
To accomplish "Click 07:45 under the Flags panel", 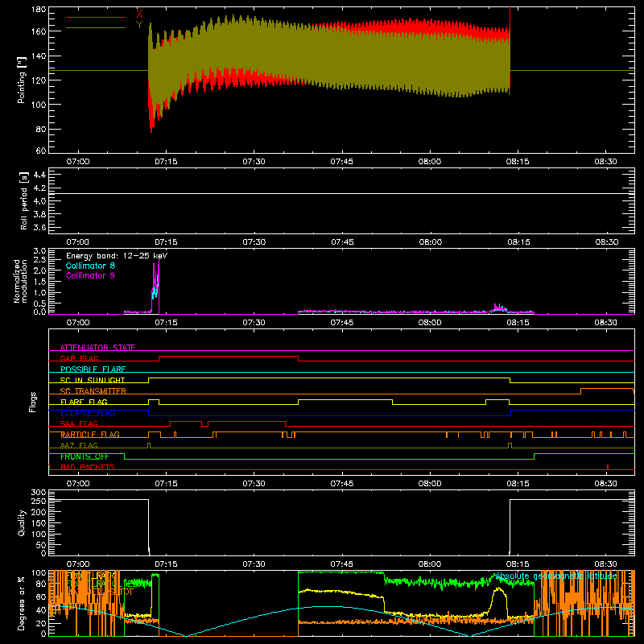I will [341, 484].
